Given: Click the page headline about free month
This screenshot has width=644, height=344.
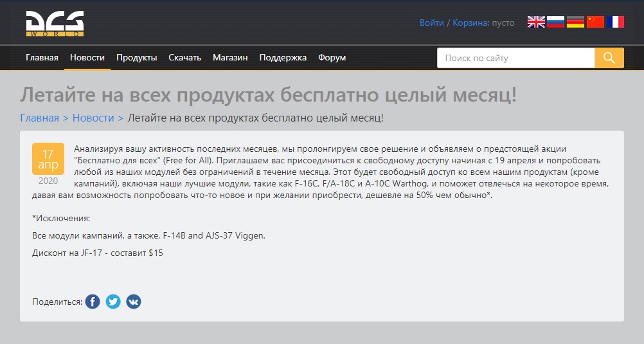Looking at the screenshot, I should click(x=268, y=95).
